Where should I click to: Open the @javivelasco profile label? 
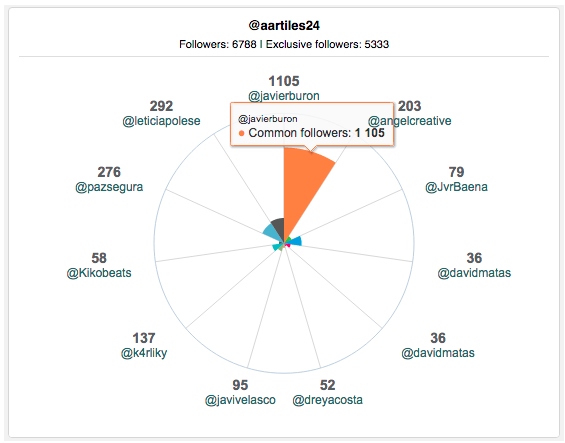tap(240, 400)
